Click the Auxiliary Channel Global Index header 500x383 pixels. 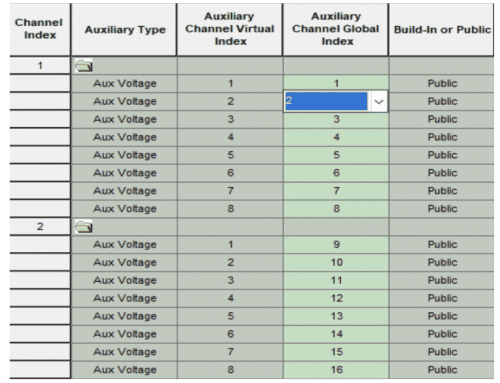tap(336, 29)
